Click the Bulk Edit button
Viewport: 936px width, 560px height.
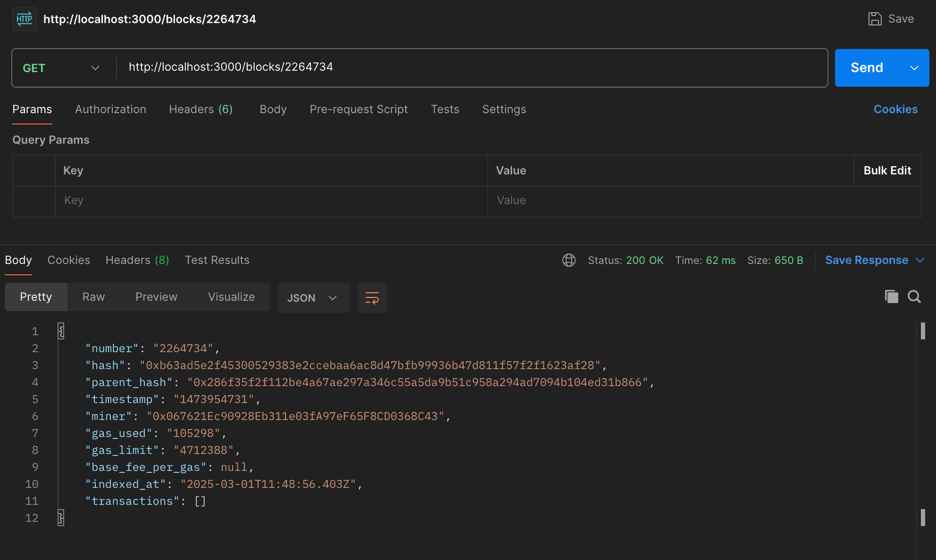point(887,171)
